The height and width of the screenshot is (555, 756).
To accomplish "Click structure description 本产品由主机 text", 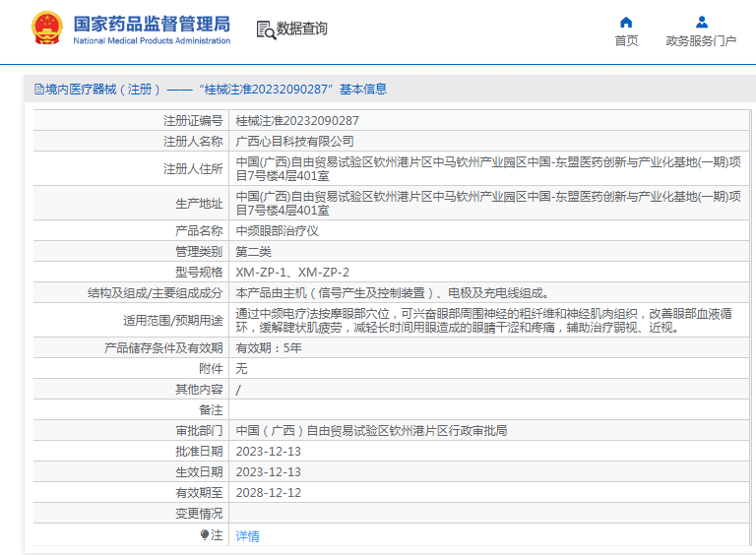I will [392, 293].
